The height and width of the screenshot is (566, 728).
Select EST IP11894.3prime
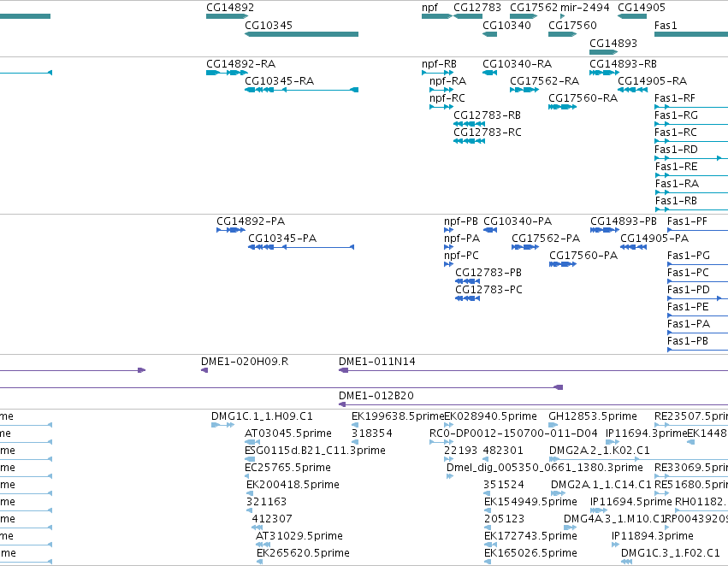pyautogui.click(x=653, y=536)
